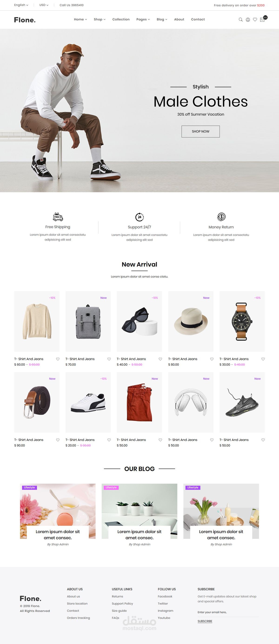Click the SHOP NOW button
The width and height of the screenshot is (279, 644).
pyautogui.click(x=200, y=131)
